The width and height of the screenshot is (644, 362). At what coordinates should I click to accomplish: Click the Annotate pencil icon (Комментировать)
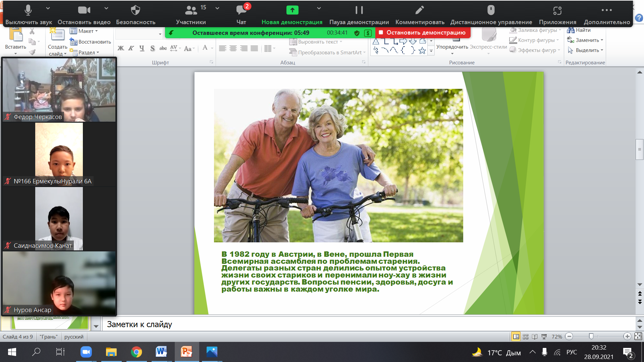(420, 11)
